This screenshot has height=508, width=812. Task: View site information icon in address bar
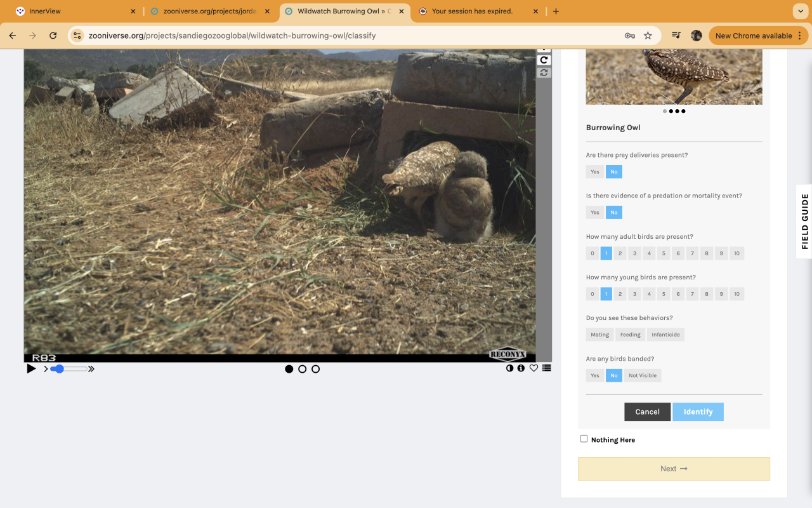[77, 36]
